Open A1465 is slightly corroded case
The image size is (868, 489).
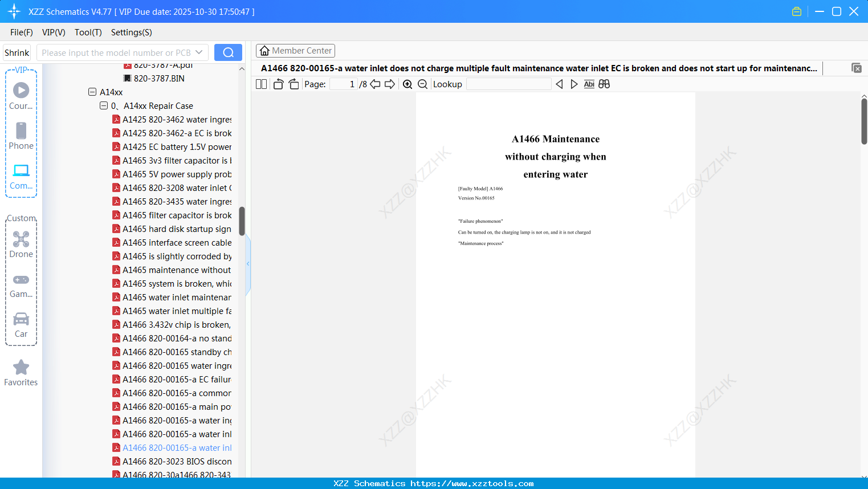tap(172, 256)
